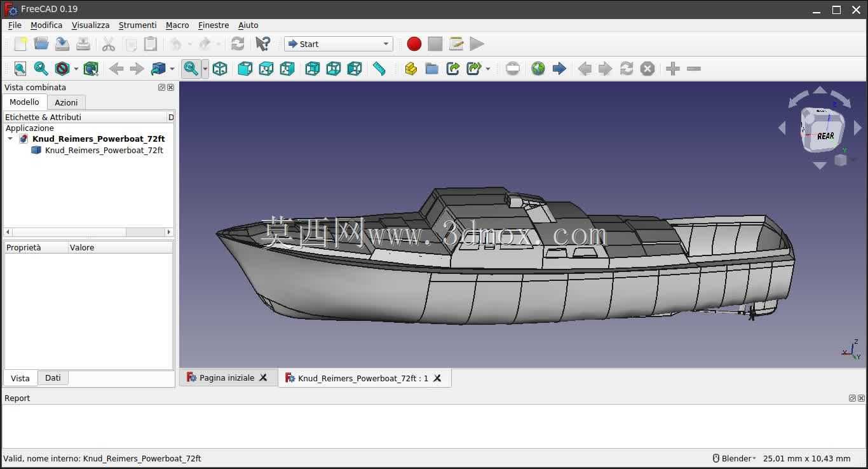Click the Make sub-link icon
This screenshot has height=469, width=868.
coord(474,69)
